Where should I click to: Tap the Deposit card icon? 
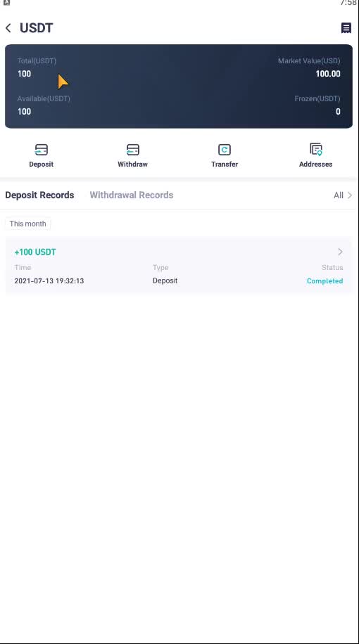click(41, 150)
